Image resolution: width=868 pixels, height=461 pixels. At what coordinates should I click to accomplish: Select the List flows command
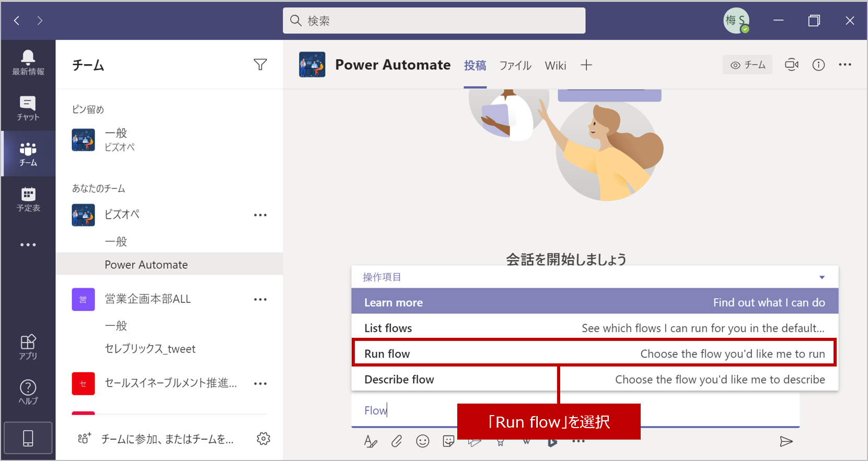pos(595,328)
